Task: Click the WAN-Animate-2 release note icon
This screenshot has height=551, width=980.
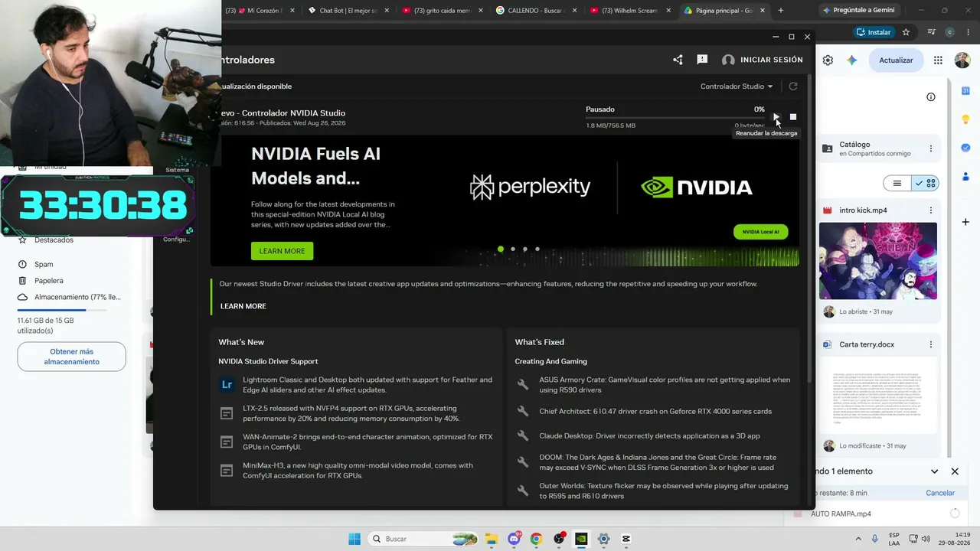Action: [x=227, y=442]
